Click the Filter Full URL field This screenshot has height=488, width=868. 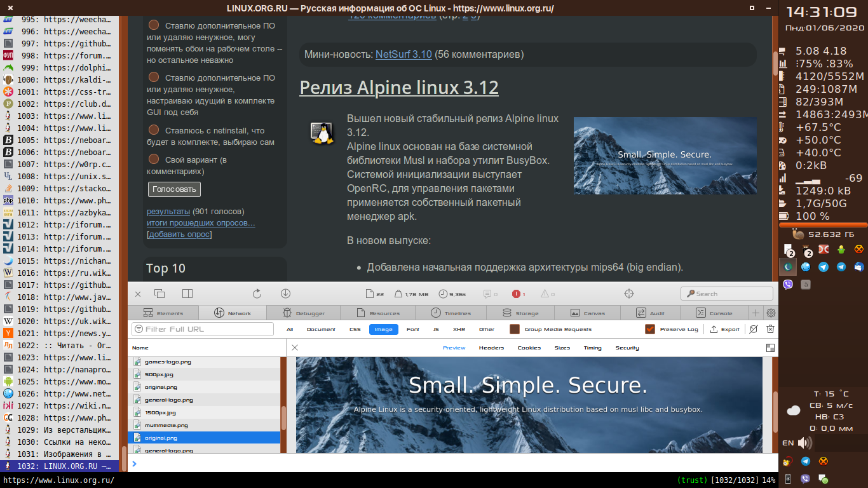pyautogui.click(x=203, y=329)
